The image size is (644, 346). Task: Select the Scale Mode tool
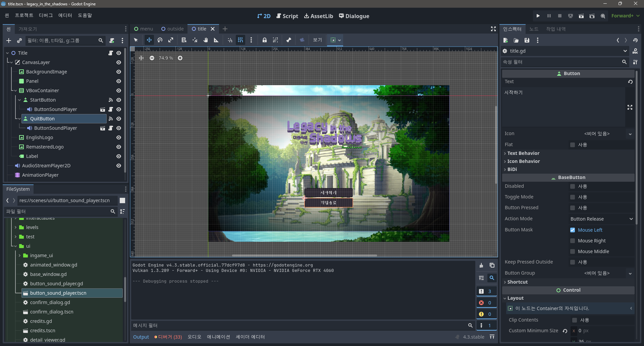(171, 40)
